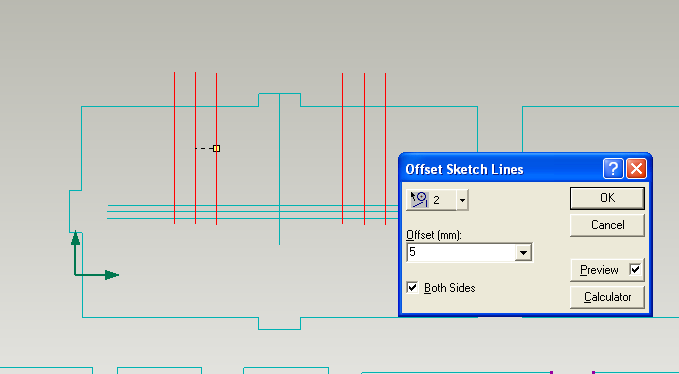Click the offset lines mode icon

click(419, 200)
